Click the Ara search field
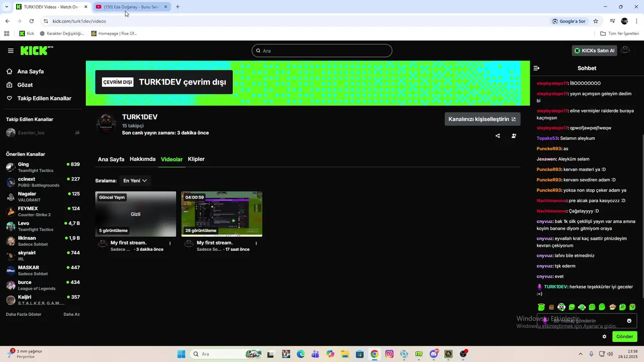Screen dimensions: 644x362 (322, 51)
